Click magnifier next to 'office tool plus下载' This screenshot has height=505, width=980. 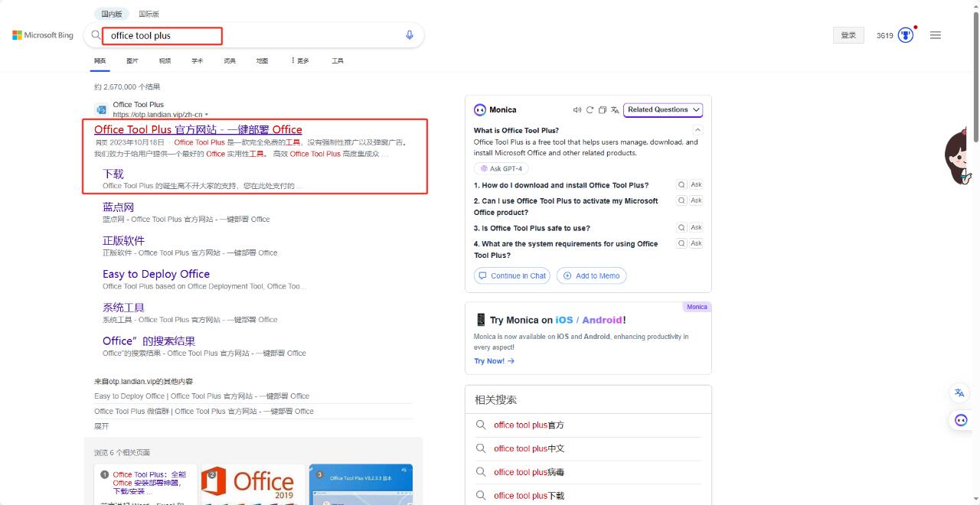click(481, 496)
